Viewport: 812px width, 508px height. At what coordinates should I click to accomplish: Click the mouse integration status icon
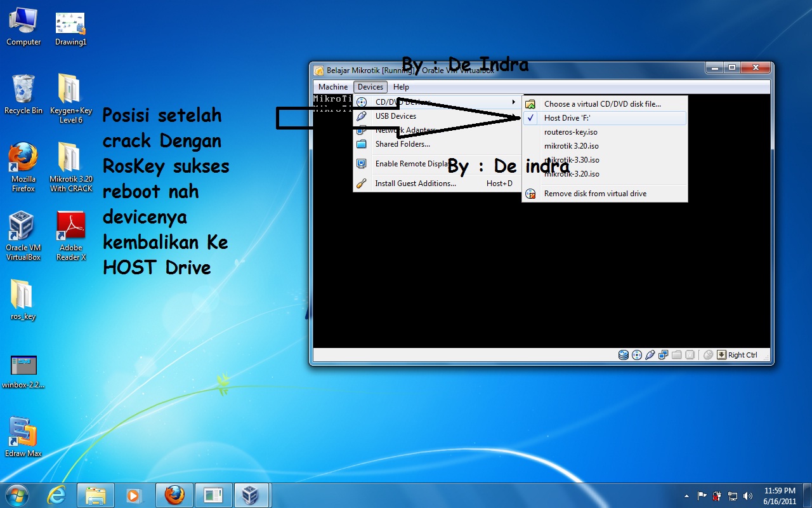708,355
